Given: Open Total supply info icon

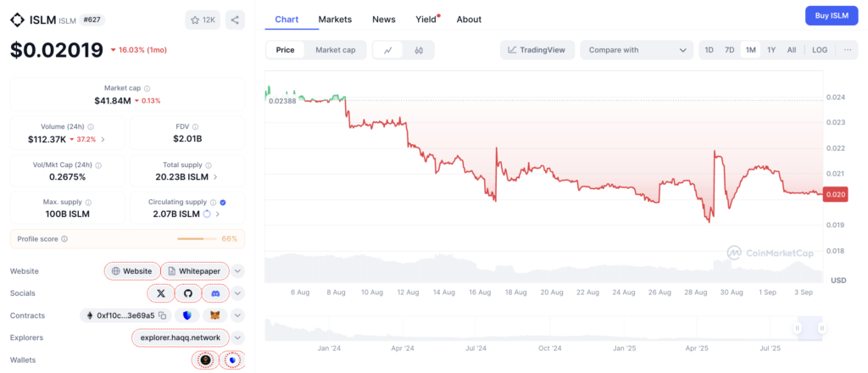Looking at the screenshot, I should 208,165.
